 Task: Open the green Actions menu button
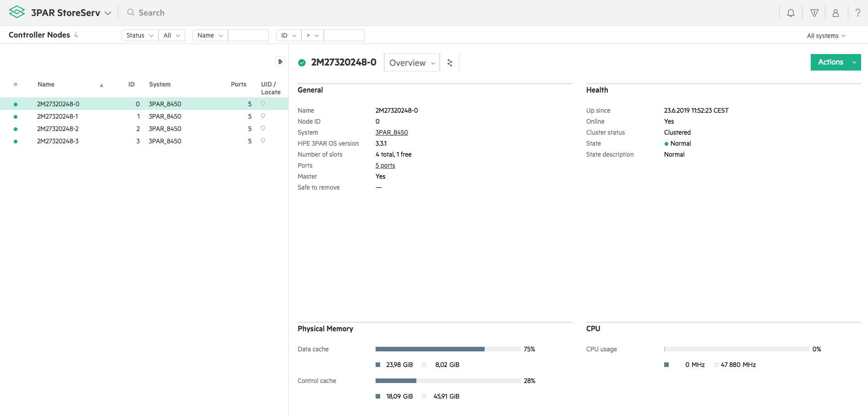click(835, 62)
